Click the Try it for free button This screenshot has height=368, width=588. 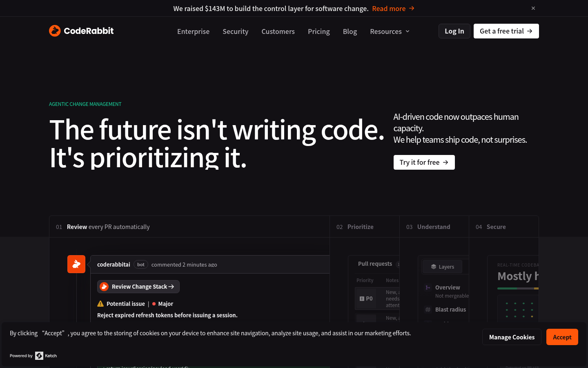pos(424,162)
